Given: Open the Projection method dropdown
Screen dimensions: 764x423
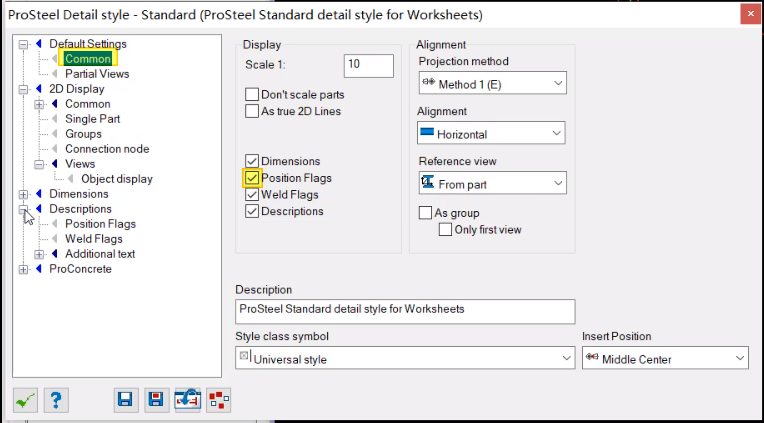Looking at the screenshot, I should coord(493,83).
